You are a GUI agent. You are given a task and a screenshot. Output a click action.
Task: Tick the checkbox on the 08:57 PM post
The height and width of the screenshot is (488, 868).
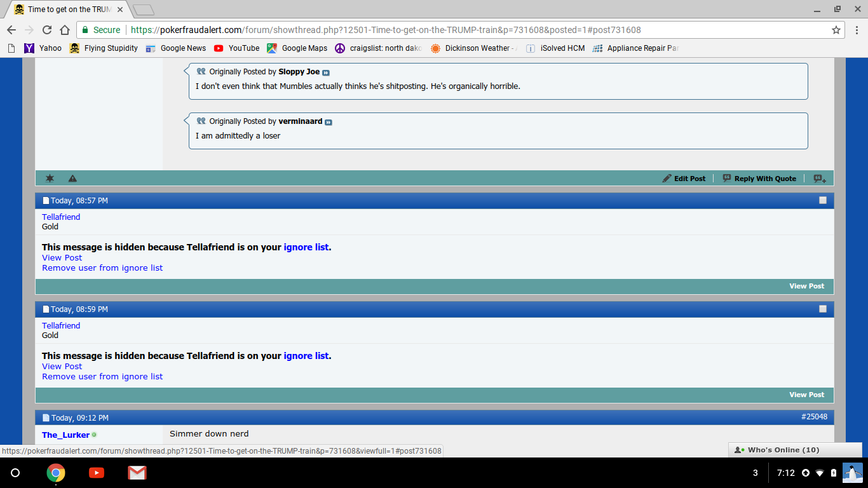pos(823,200)
